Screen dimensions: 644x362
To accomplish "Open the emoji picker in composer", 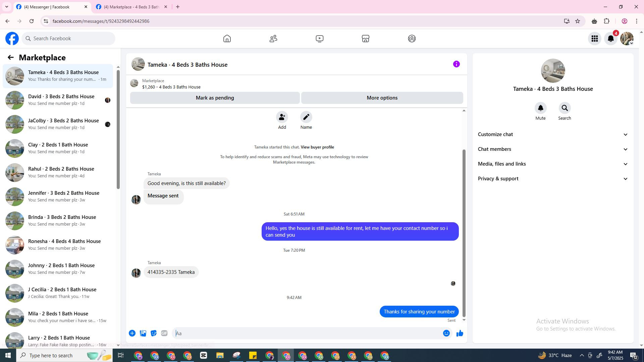I will (x=446, y=333).
